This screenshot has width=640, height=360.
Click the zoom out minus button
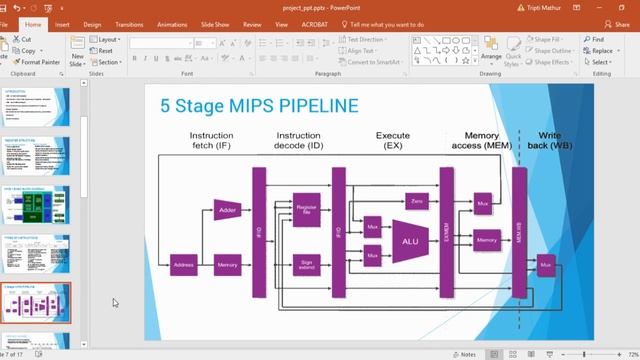(x=563, y=354)
